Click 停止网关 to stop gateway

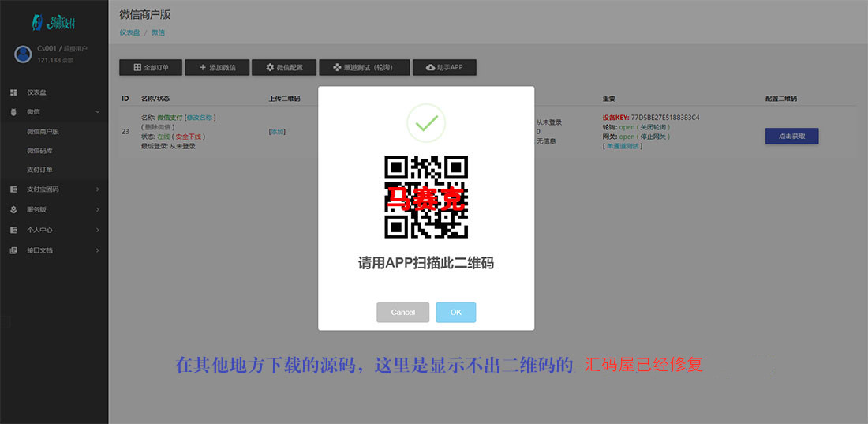coord(653,137)
